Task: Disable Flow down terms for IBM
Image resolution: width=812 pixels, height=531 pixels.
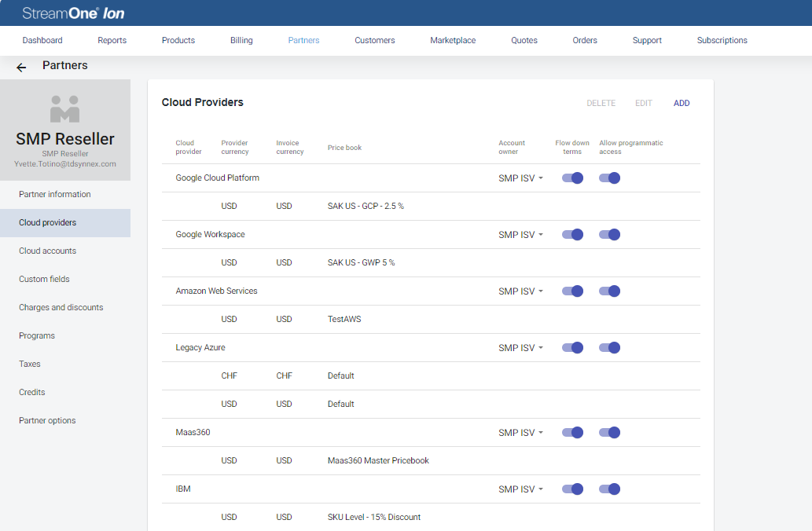Action: click(x=572, y=489)
